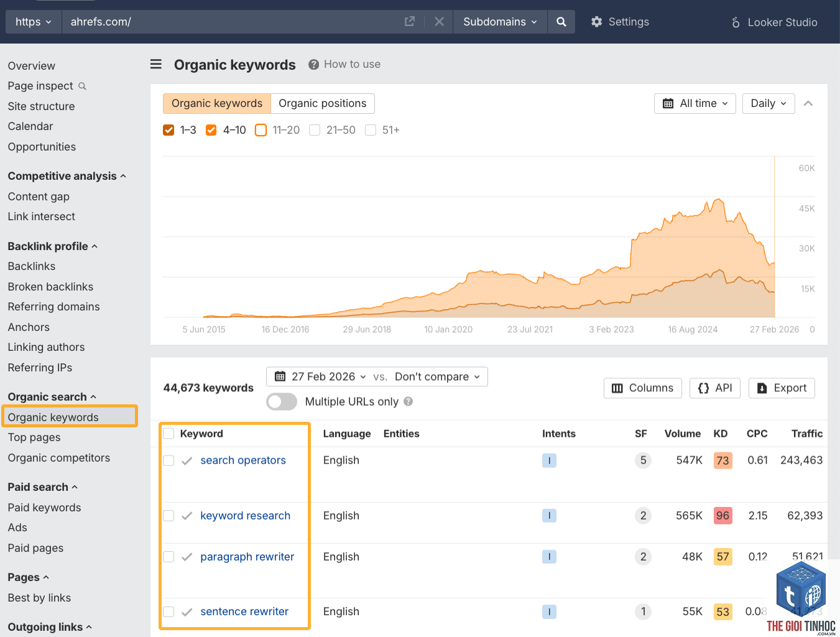Toggle the hamburger sidebar menu icon
The image size is (840, 637).
tap(156, 64)
